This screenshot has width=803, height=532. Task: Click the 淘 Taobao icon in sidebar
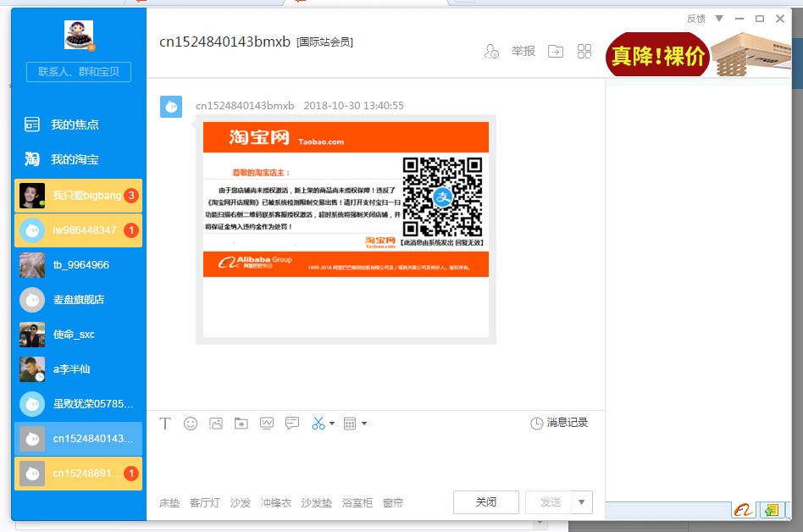point(31,159)
